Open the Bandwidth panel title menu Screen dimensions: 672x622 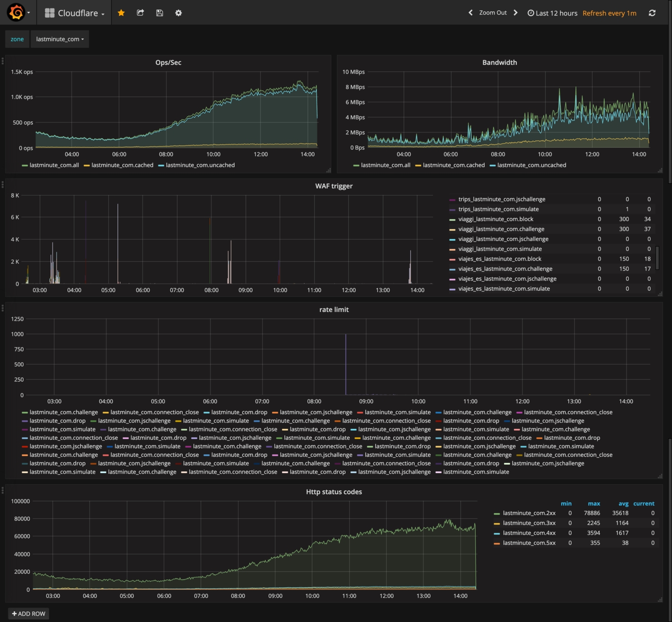click(x=499, y=62)
